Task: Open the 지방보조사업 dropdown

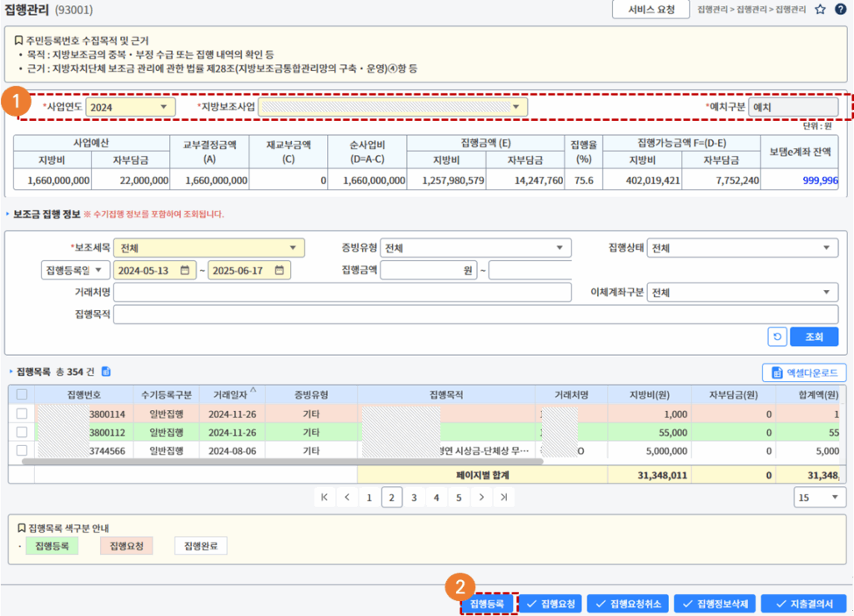Action: click(393, 108)
